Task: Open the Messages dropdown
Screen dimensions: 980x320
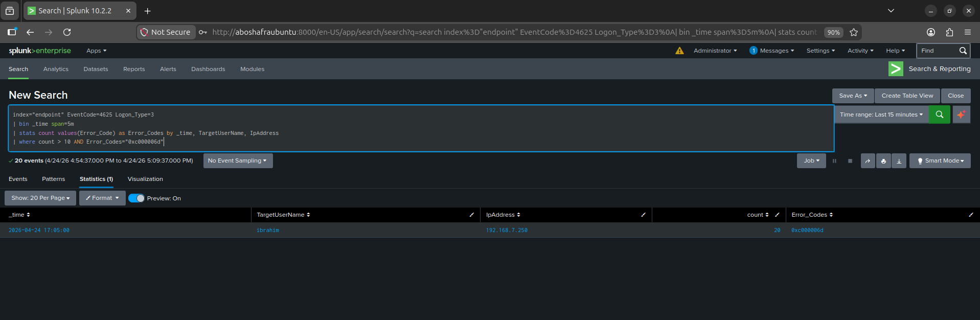Action: coord(772,51)
